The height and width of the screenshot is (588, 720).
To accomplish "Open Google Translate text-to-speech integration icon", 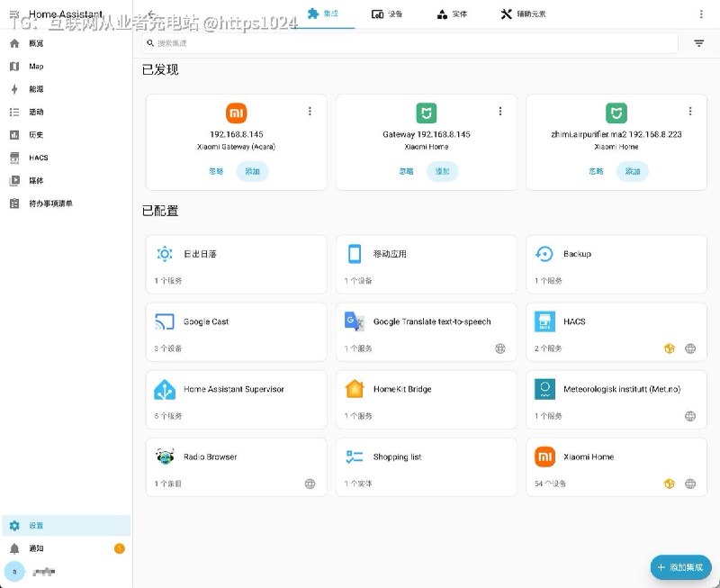I will pos(355,321).
